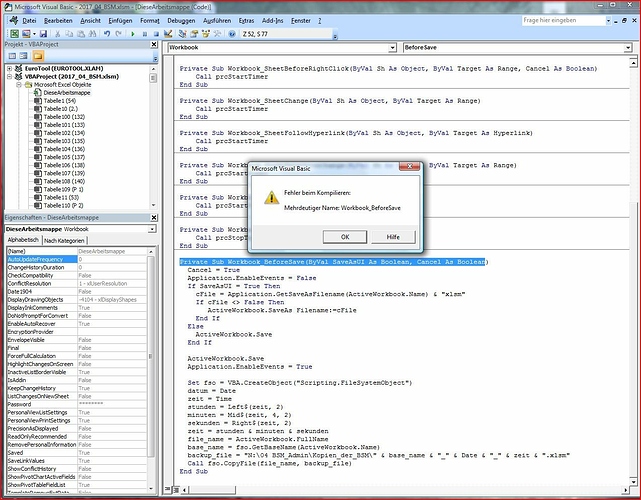Collapse the VBAProject (2017_04_BSM.xlsm) node

[x=10, y=76]
